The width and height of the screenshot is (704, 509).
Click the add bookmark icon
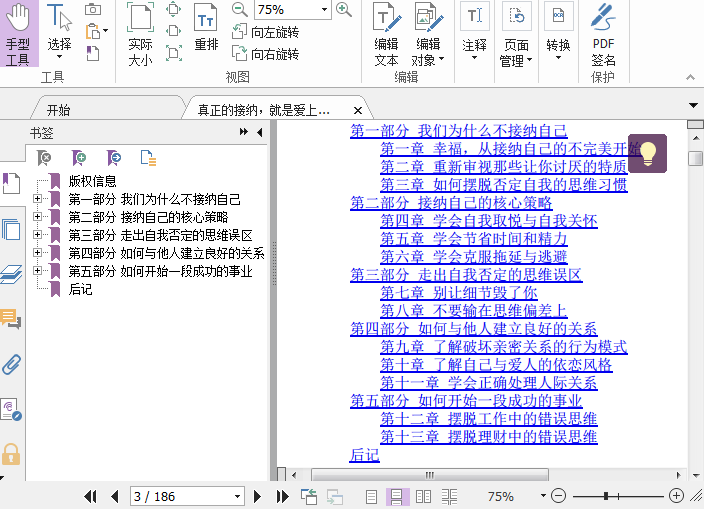coord(79,158)
